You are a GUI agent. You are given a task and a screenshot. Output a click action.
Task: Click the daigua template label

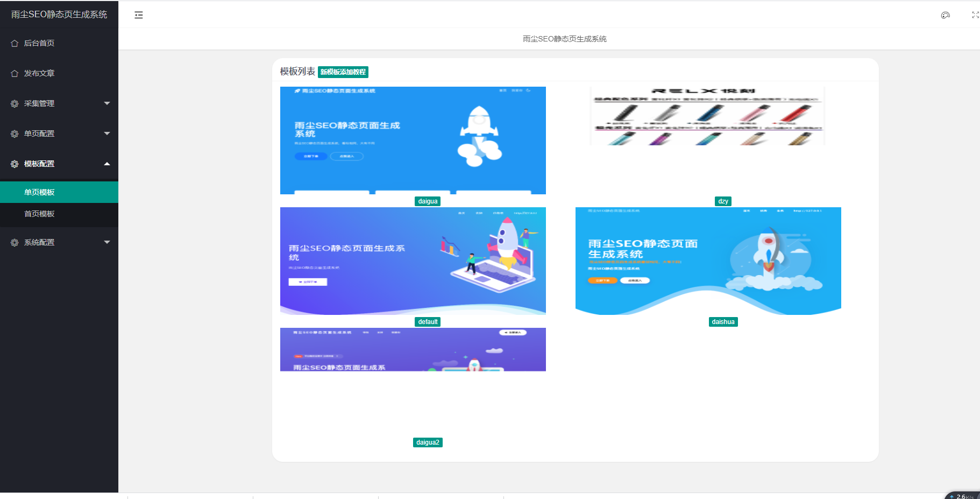pyautogui.click(x=428, y=201)
